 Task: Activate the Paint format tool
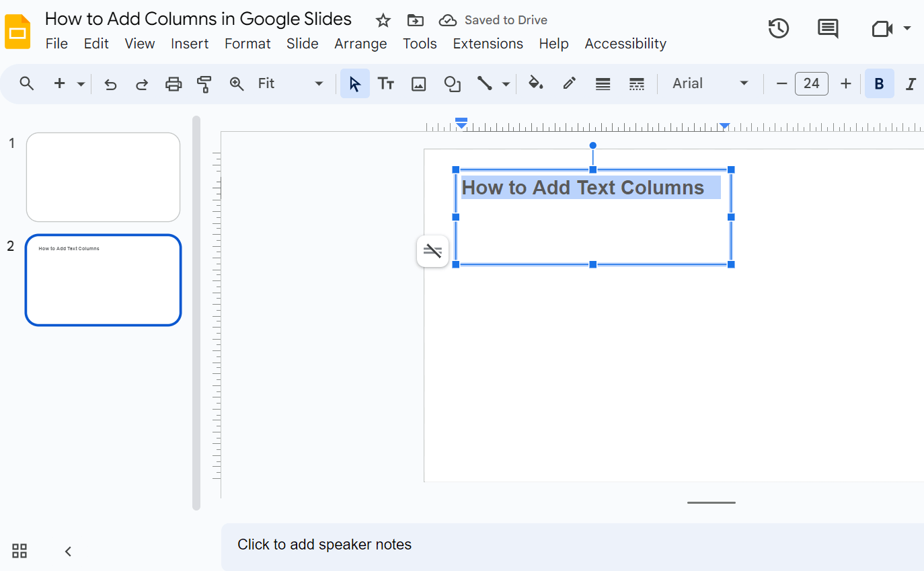[204, 83]
